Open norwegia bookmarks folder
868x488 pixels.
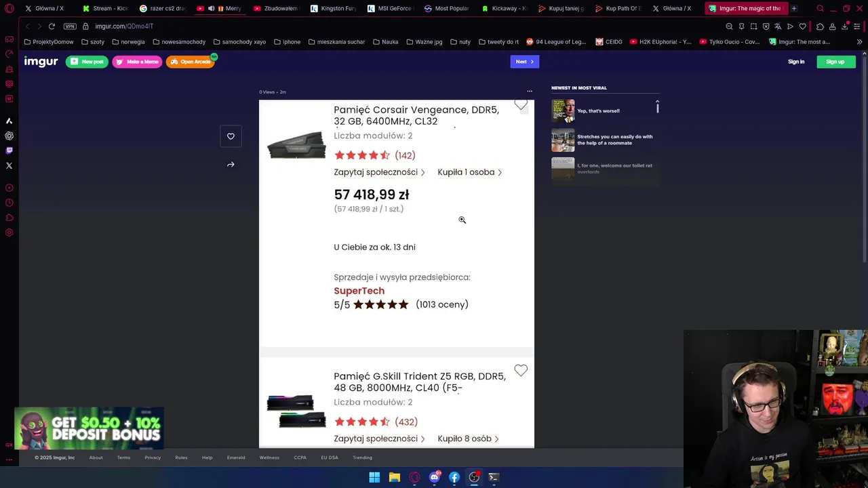[x=128, y=41]
